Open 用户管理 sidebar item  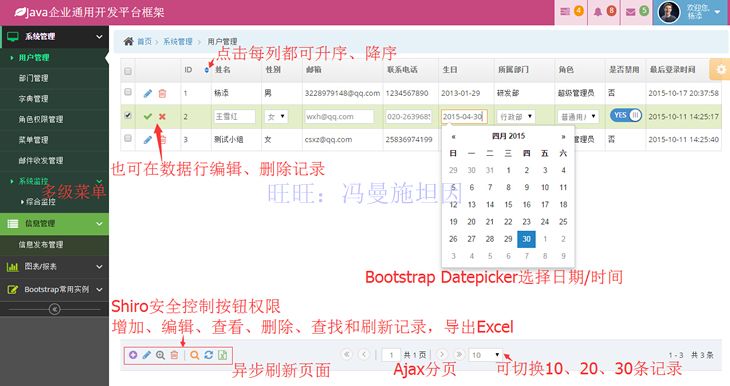coord(54,58)
